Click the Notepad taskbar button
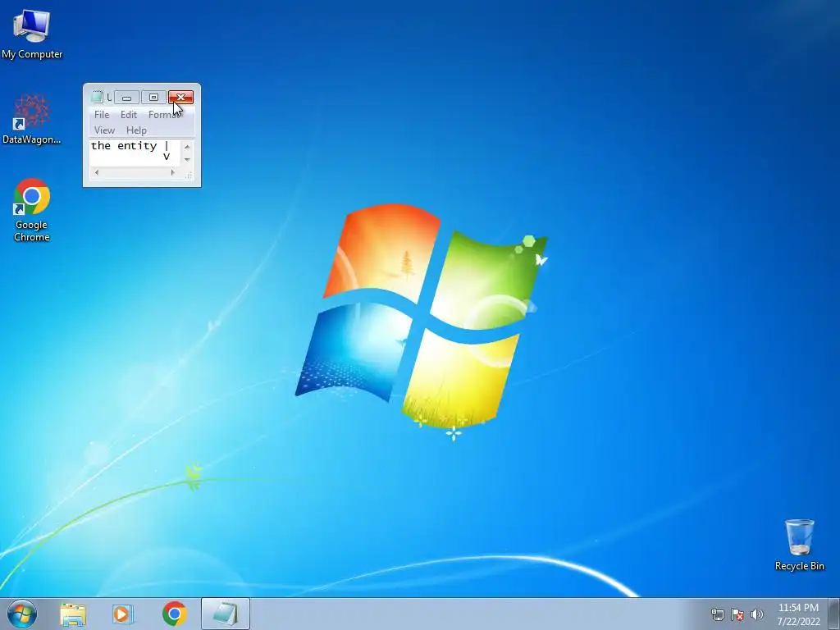Screen dimensions: 840x630 [x=226, y=614]
